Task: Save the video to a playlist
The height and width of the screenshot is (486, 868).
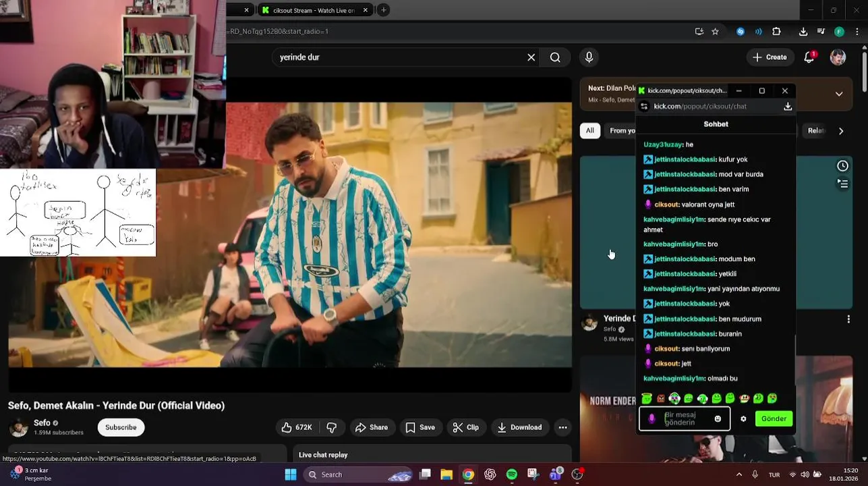Action: pos(420,427)
